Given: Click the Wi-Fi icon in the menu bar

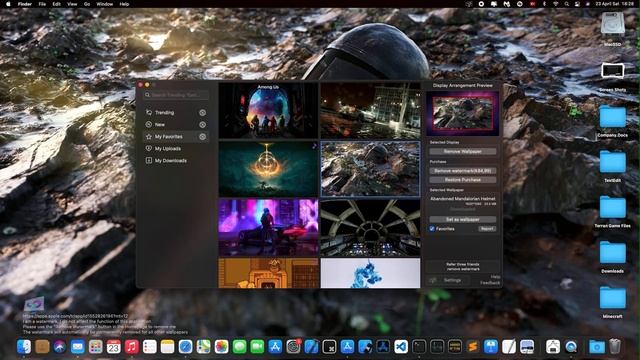Looking at the screenshot, I should click(x=556, y=4).
